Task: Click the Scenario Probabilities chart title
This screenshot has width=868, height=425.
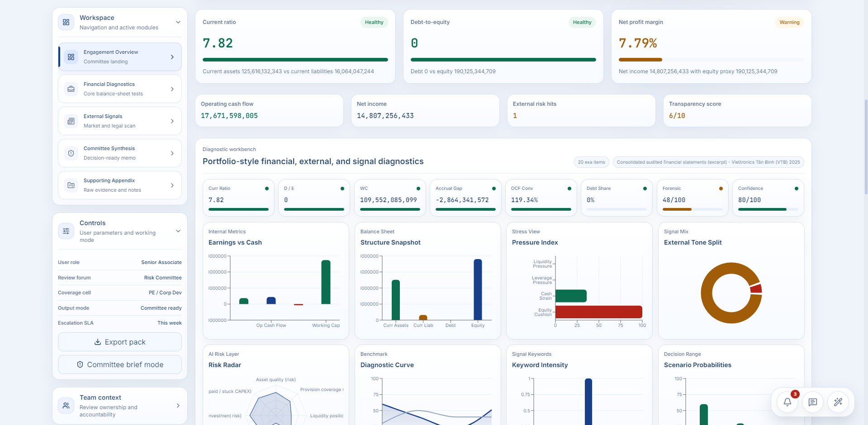Action: pos(697,365)
